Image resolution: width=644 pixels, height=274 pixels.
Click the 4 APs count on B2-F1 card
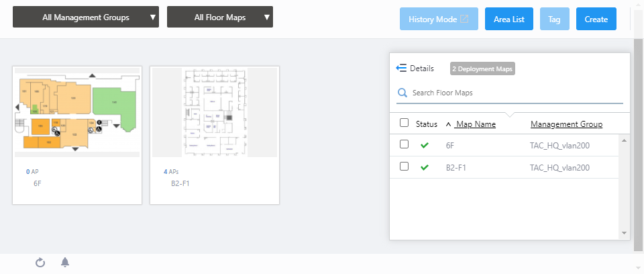pos(171,172)
